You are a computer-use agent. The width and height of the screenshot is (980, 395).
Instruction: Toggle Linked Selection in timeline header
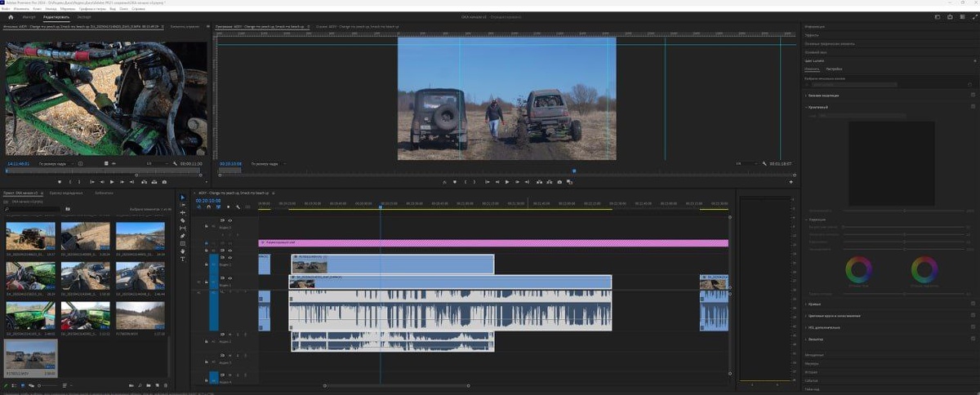point(218,206)
